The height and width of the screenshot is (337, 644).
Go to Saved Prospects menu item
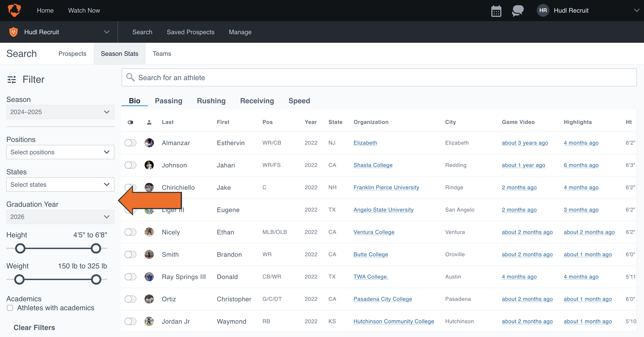[x=190, y=32]
